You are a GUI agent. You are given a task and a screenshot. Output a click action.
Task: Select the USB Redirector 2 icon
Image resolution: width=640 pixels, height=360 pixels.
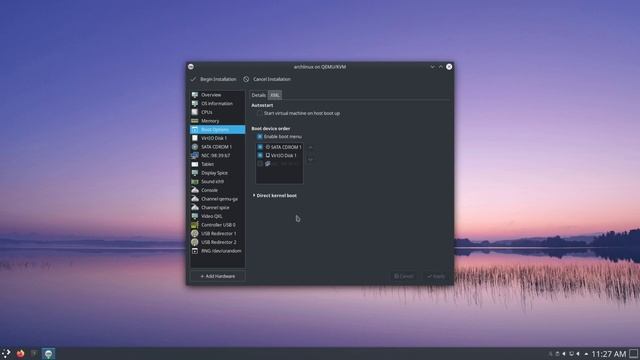pos(195,242)
